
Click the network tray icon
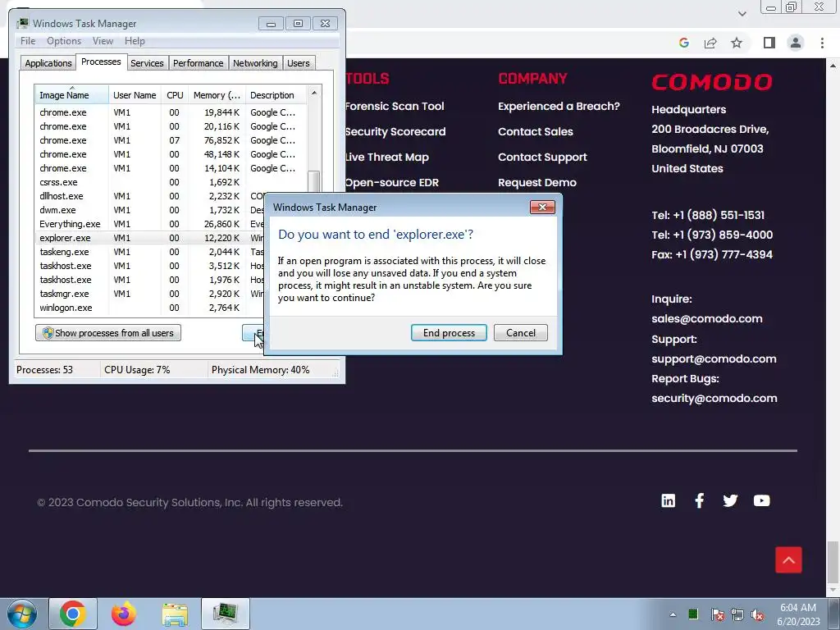click(737, 615)
